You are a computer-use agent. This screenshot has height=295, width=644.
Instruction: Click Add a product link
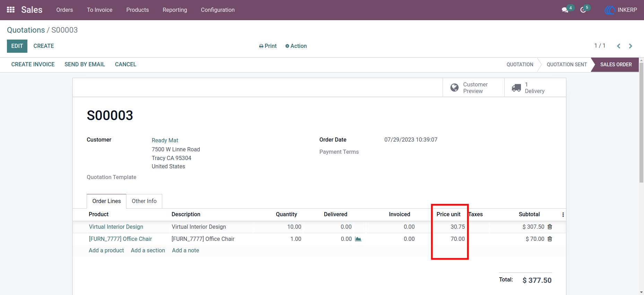(106, 250)
